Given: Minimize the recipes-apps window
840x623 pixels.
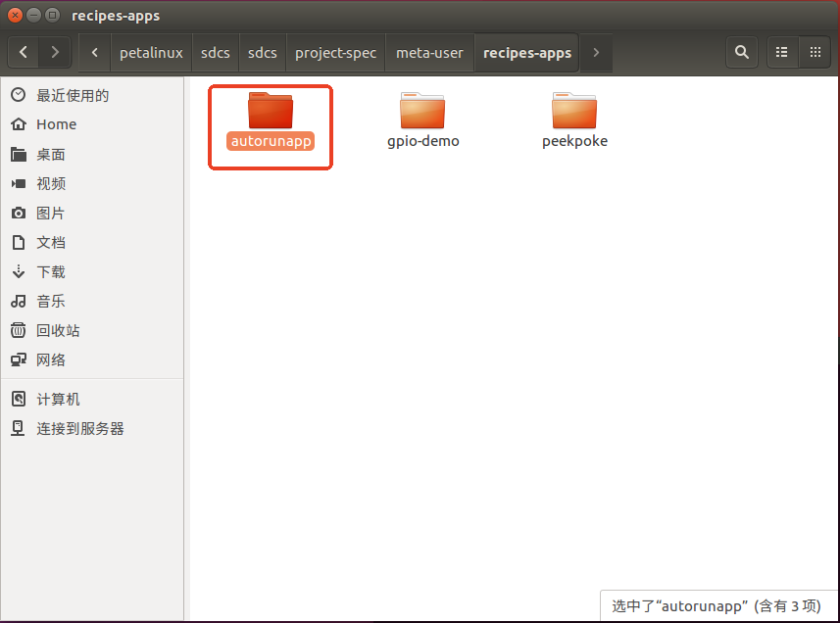Looking at the screenshot, I should (33, 16).
